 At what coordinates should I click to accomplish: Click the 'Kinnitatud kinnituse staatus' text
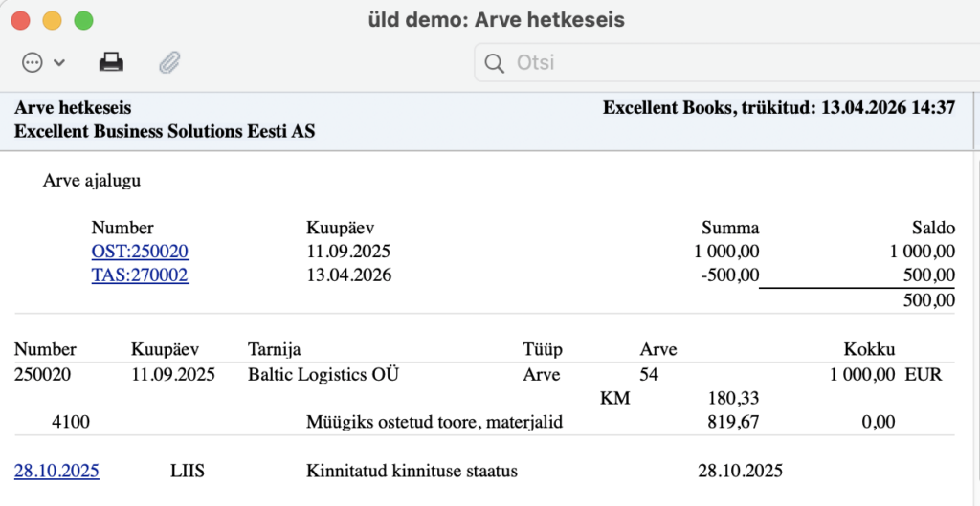click(x=412, y=471)
